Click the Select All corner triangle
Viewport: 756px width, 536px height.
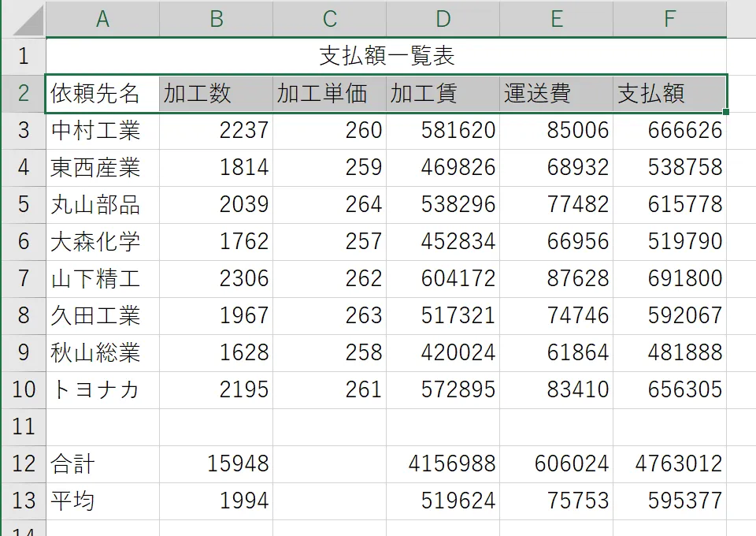pyautogui.click(x=27, y=20)
